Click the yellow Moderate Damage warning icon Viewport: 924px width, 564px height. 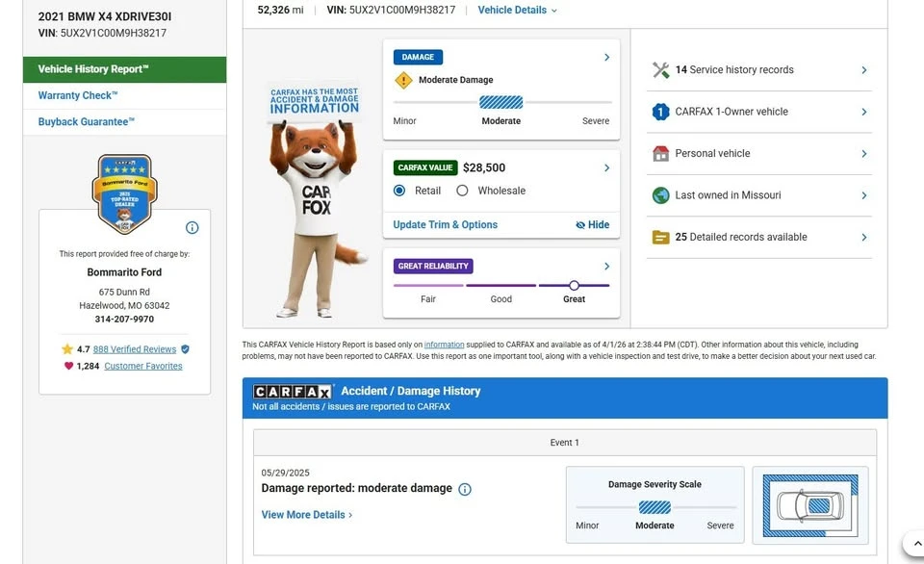(403, 80)
